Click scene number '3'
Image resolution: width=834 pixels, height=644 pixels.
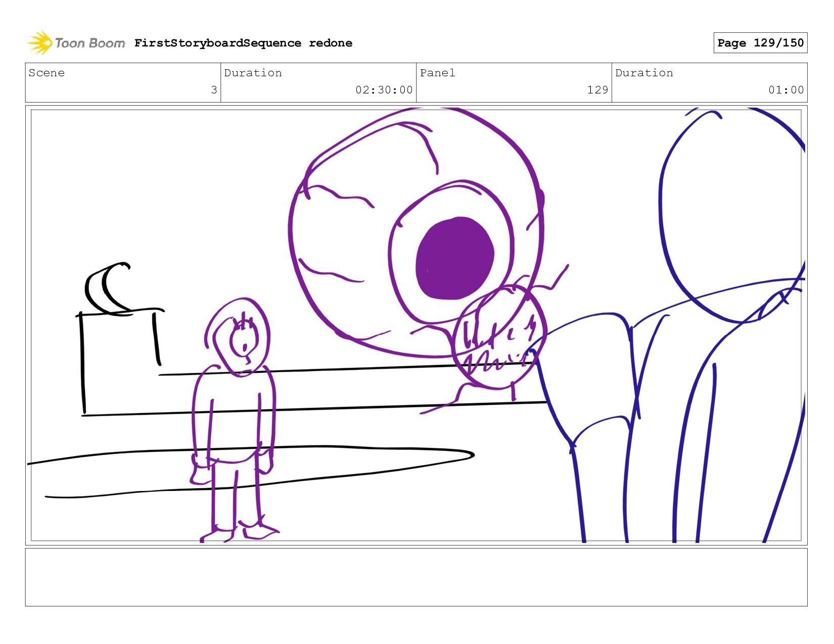pos(214,90)
